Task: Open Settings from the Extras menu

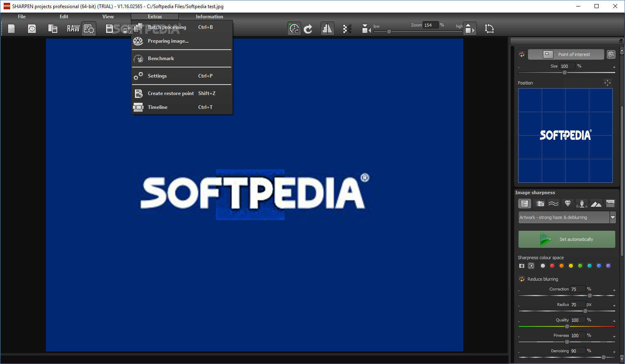Action: [182, 76]
